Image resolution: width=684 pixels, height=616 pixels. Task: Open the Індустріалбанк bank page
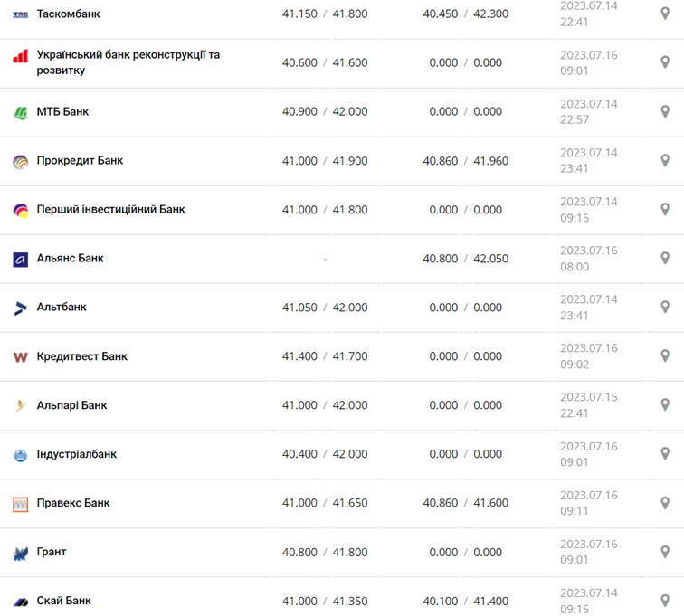pos(76,454)
